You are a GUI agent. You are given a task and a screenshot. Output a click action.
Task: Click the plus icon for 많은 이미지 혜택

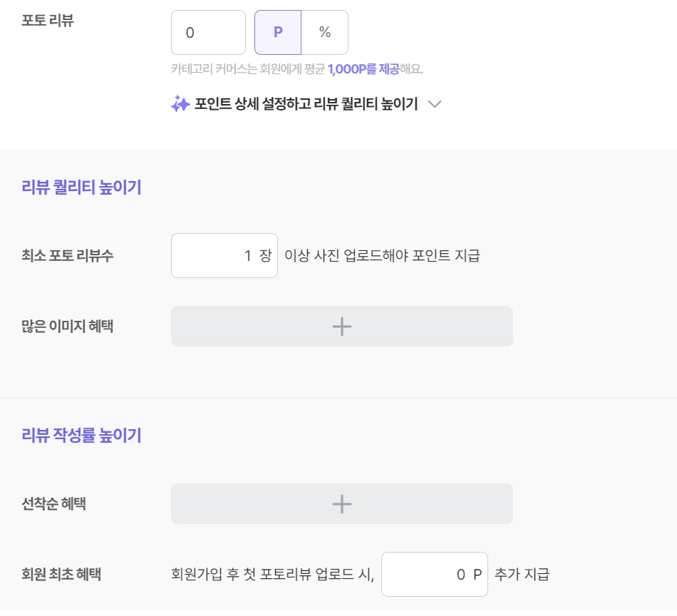coord(342,327)
